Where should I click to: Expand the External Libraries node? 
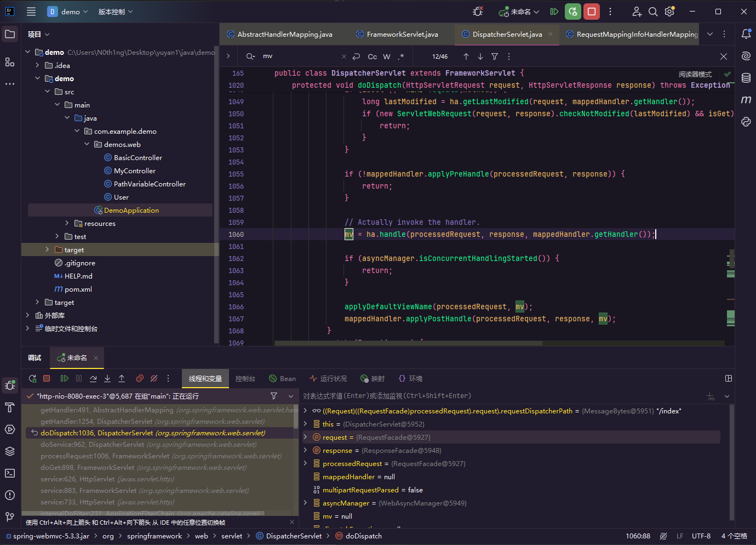click(x=28, y=315)
